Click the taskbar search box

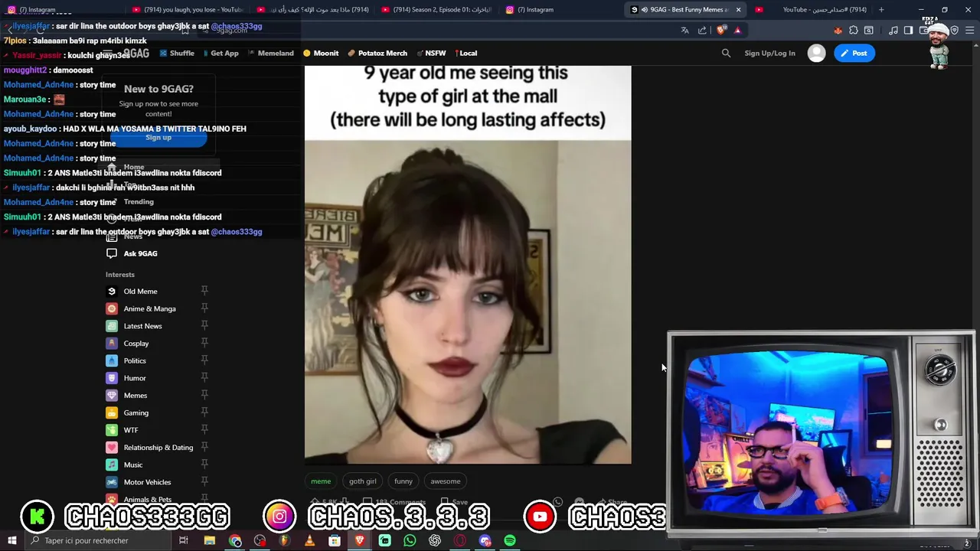pyautogui.click(x=98, y=540)
